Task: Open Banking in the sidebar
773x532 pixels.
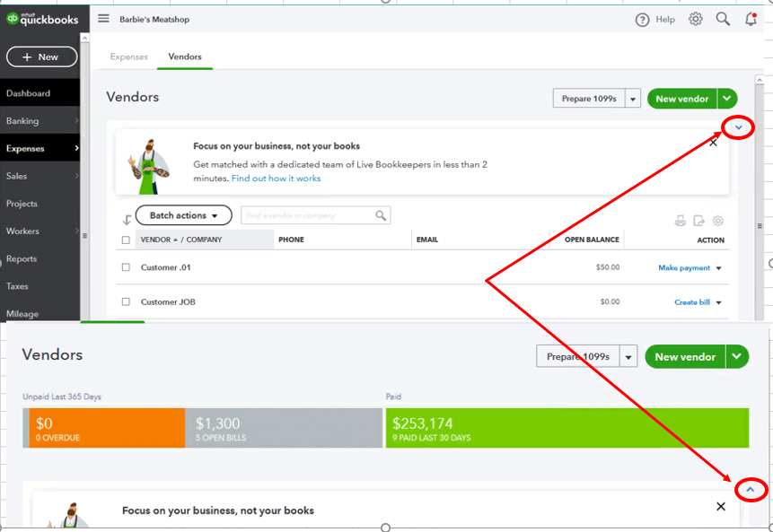Action: (40, 121)
